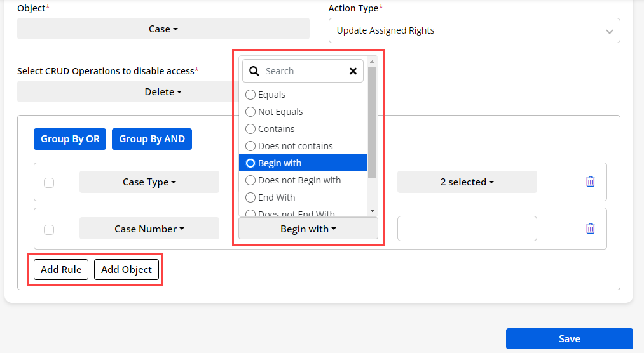Screen dimensions: 644x353
Task: Select the Equals radio option
Action: point(250,95)
